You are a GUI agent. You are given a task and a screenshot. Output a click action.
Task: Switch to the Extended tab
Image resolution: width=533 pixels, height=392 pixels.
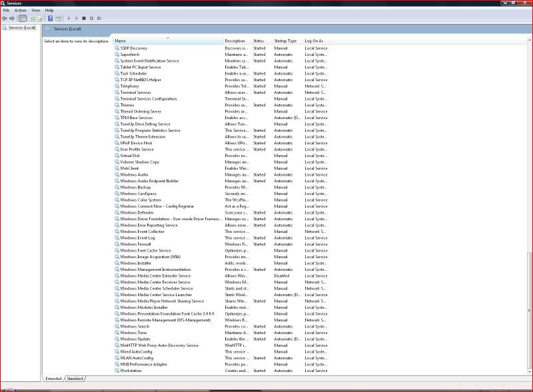53,379
